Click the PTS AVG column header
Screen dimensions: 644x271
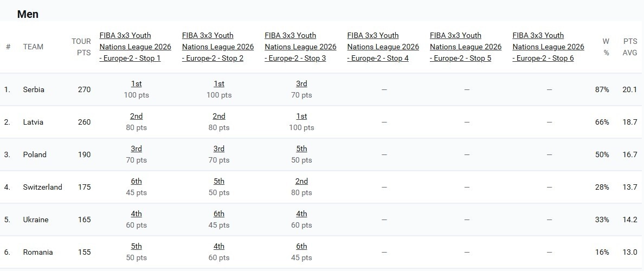pos(630,47)
